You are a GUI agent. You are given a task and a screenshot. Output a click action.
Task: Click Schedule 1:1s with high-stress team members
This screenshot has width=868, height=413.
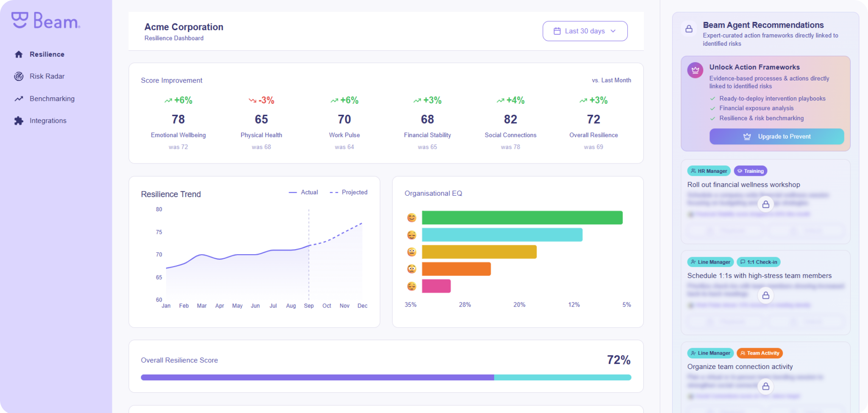point(759,276)
